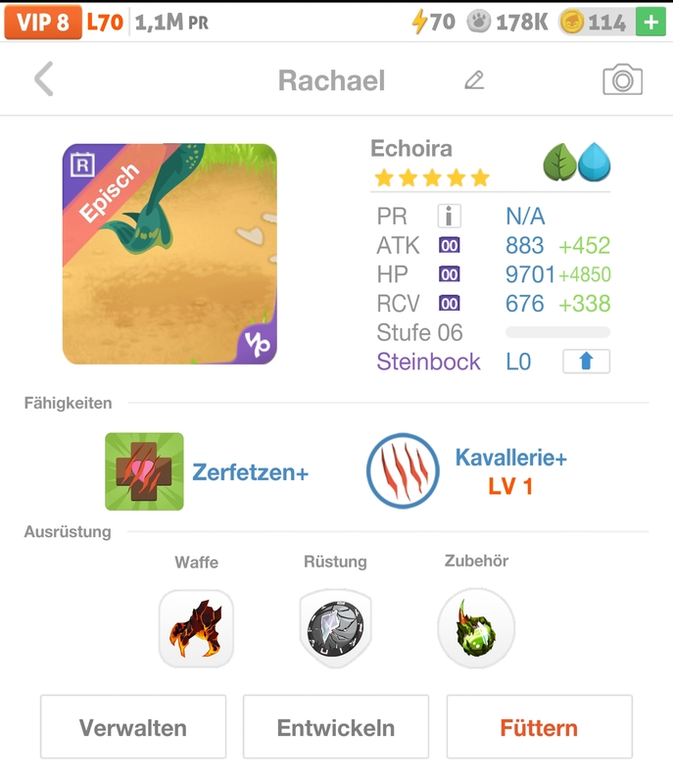Open the camera screenshot icon
Viewport: 673px width, 784px height.
622,80
